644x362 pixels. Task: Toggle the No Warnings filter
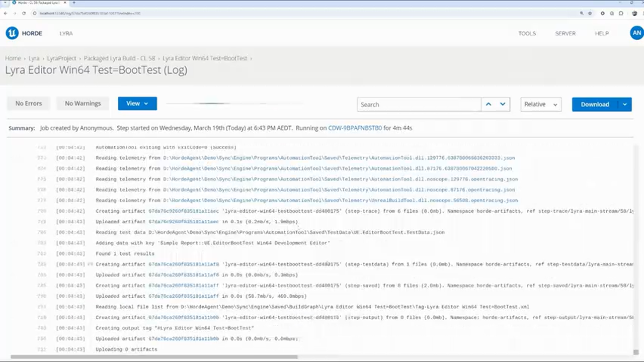coord(83,104)
